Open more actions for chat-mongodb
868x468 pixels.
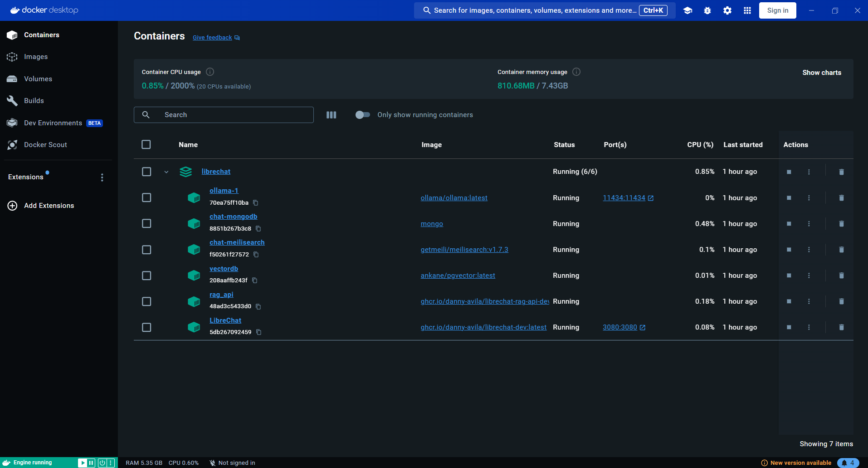point(809,224)
